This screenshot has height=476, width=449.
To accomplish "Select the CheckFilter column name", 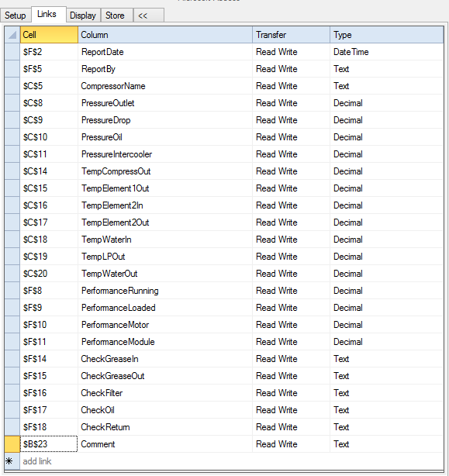I will coord(165,393).
